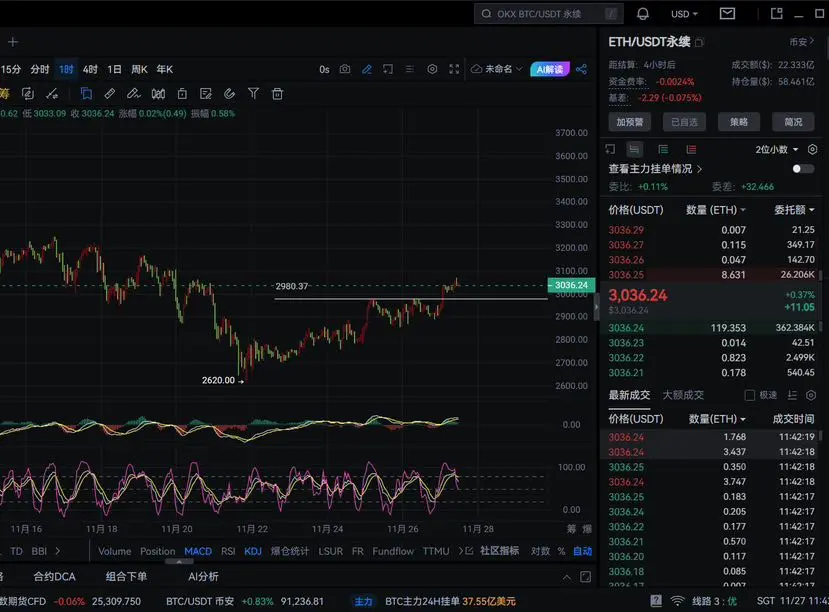
Task: Toggle the 对数 log scale option
Action: pos(540,551)
